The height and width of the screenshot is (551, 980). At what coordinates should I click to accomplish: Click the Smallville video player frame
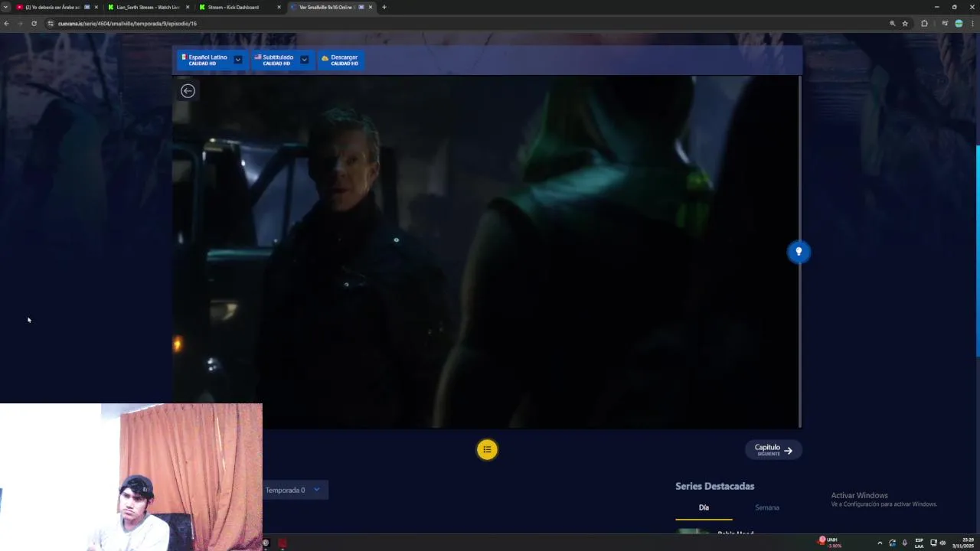point(485,252)
